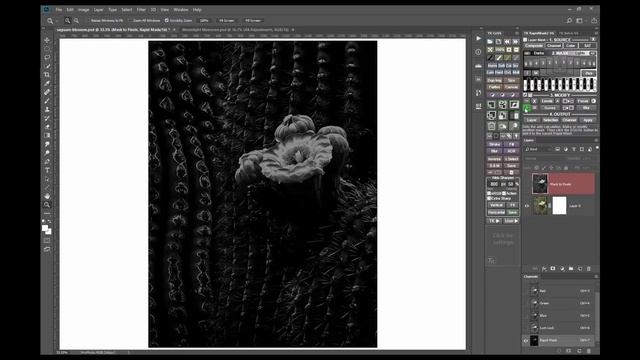This screenshot has width=640, height=360.
Task: Click the Fit Screen button
Action: tap(227, 20)
